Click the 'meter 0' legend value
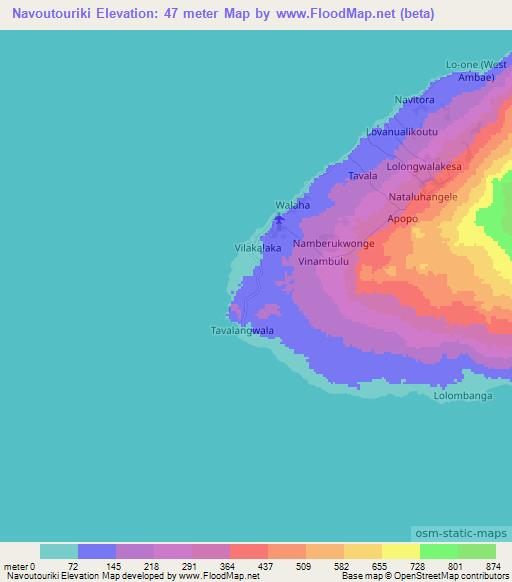 19,566
